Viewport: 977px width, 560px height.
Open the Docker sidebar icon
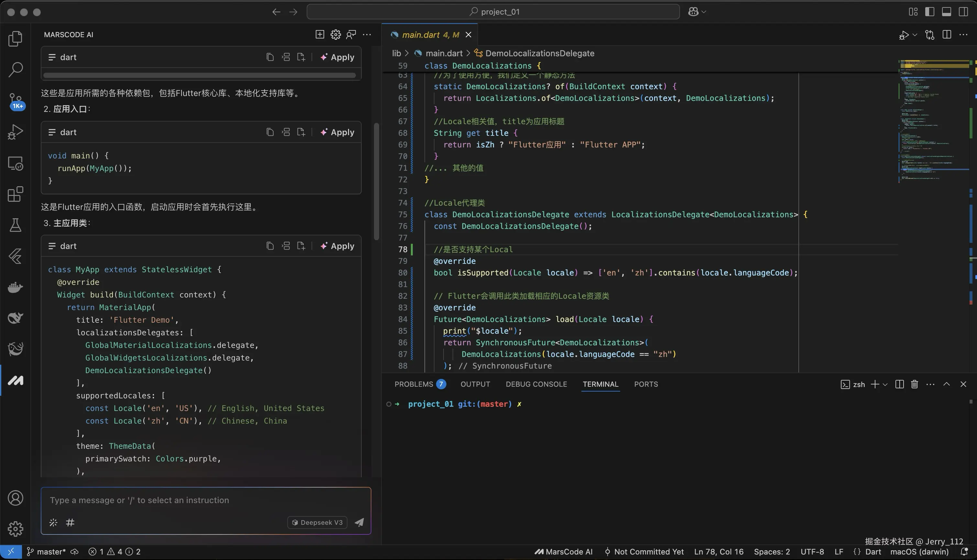pyautogui.click(x=16, y=287)
